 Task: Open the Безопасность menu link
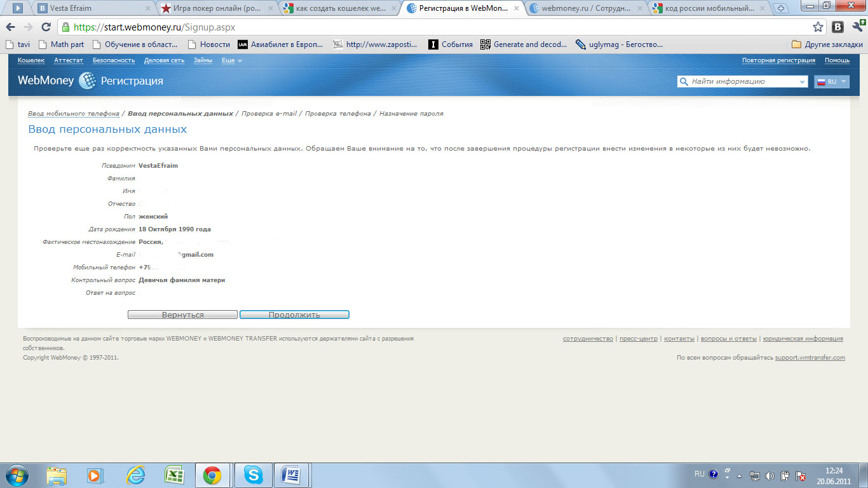pos(114,60)
